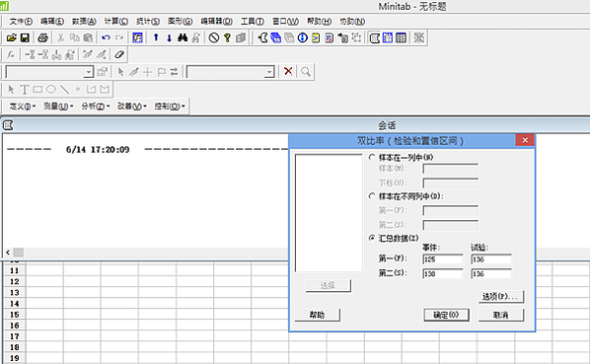Viewport: 590px width, 364px height.
Task: Click the OK 确定(O) button
Action: point(446,315)
